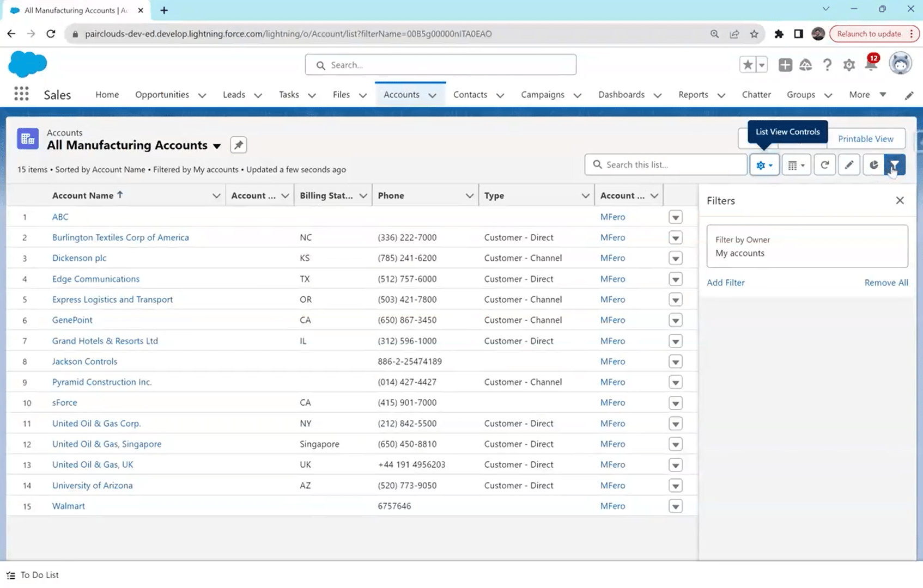Open the Dickenson plc account

[79, 258]
